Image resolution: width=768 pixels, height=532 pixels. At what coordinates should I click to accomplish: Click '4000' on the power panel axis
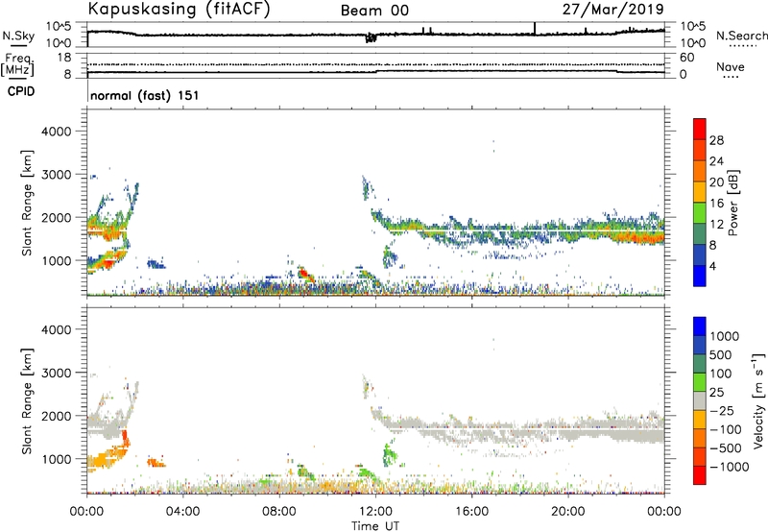point(57,132)
